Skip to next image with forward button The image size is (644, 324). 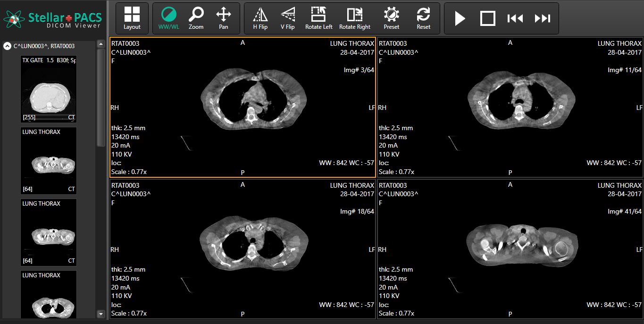pyautogui.click(x=542, y=19)
